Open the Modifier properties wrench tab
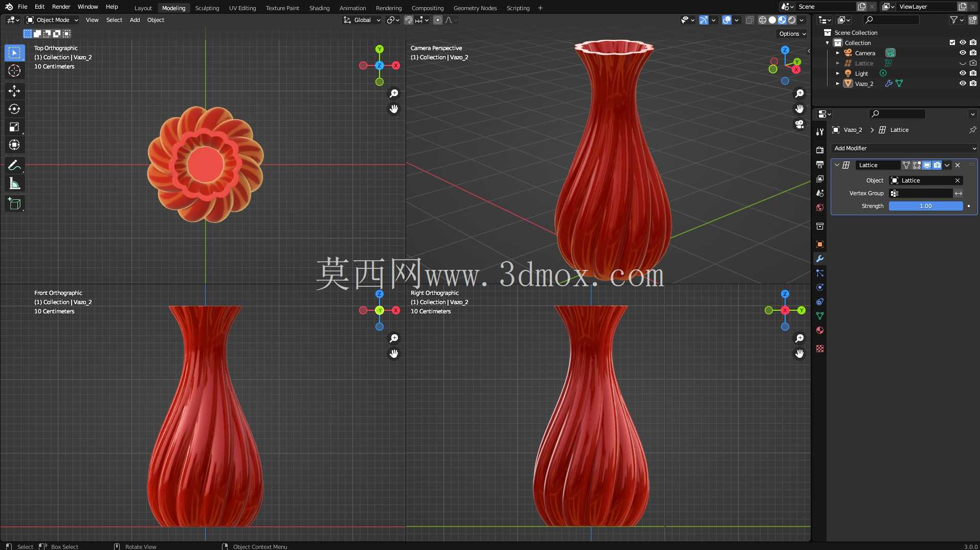This screenshot has width=980, height=550. (820, 259)
